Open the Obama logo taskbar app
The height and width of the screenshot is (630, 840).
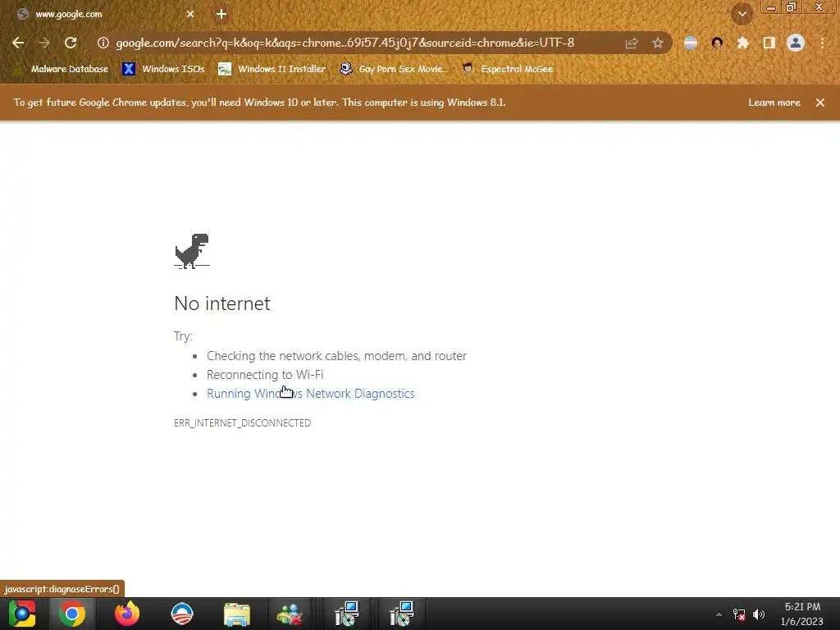tap(181, 614)
